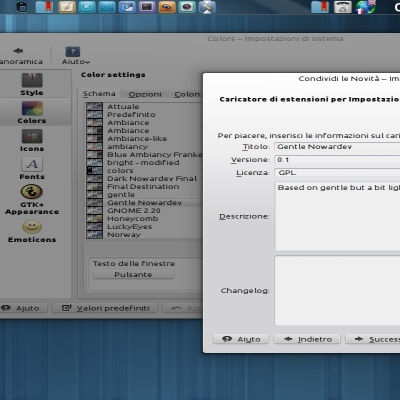Select the bright - modified scheme
Screen dimensions: 400x400
coord(144,163)
